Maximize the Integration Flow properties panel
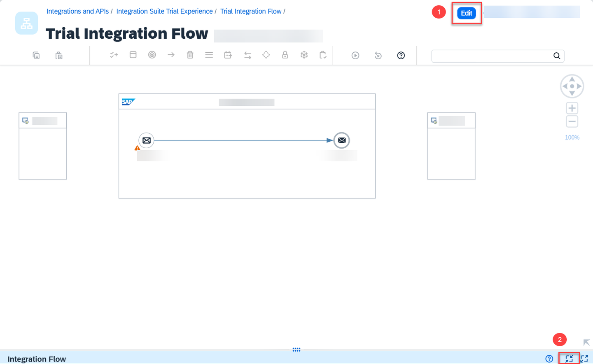The image size is (593, 364). [x=584, y=359]
